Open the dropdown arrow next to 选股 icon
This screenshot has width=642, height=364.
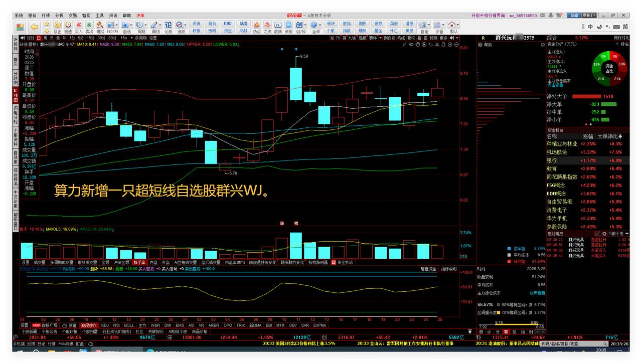tap(185, 24)
